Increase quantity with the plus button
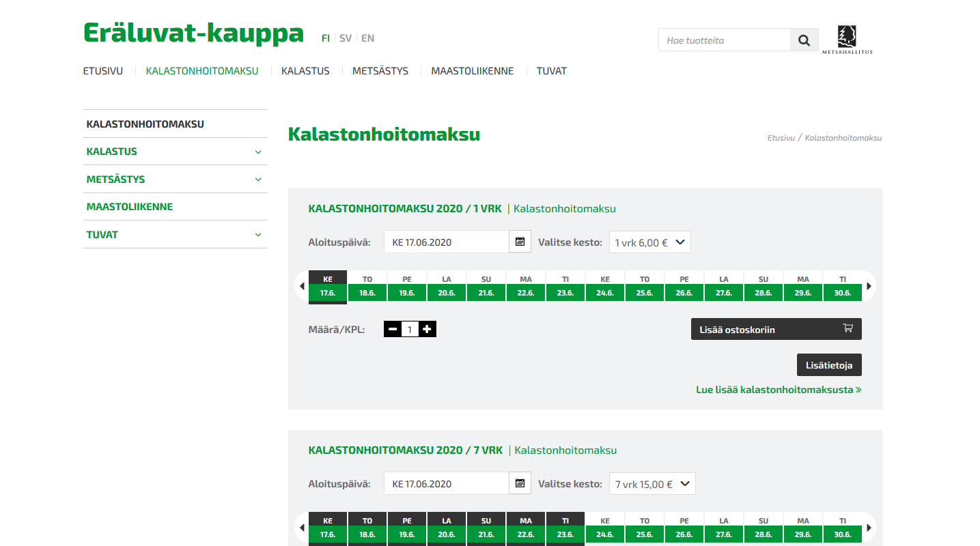The width and height of the screenshot is (980, 546). pos(427,330)
